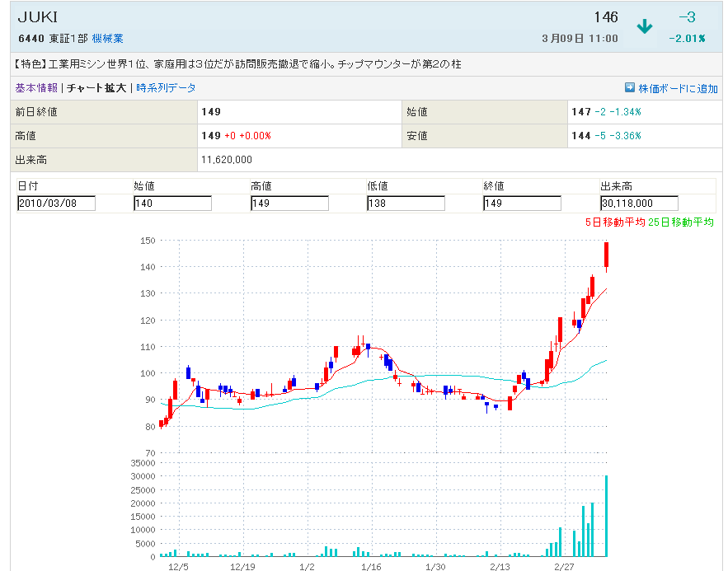Select the チャート拡大 tab
Image resolution: width=728 pixels, height=571 pixels.
(x=96, y=88)
